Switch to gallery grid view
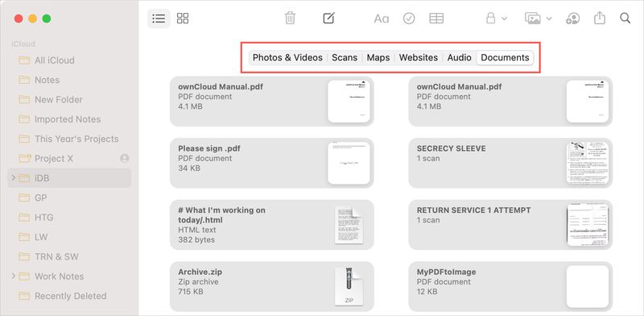 pyautogui.click(x=183, y=19)
